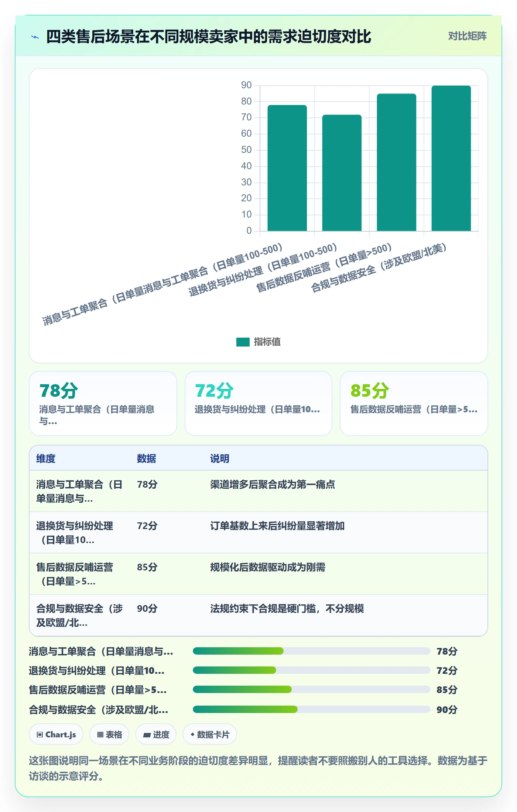This screenshot has height=812, width=517.
Task: Click the 维度 column header
Action: tap(46, 458)
